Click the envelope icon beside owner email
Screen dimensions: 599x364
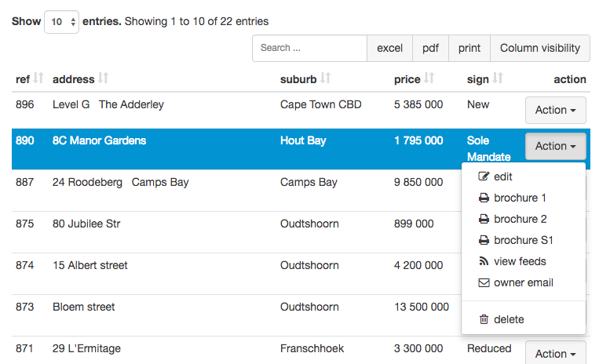pyautogui.click(x=484, y=283)
